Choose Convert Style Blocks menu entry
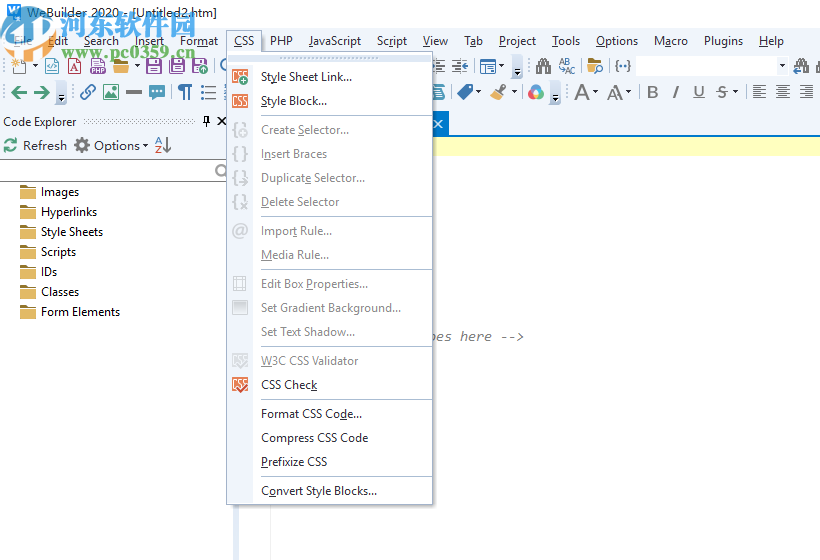Screen dimensions: 820x560 (x=319, y=491)
